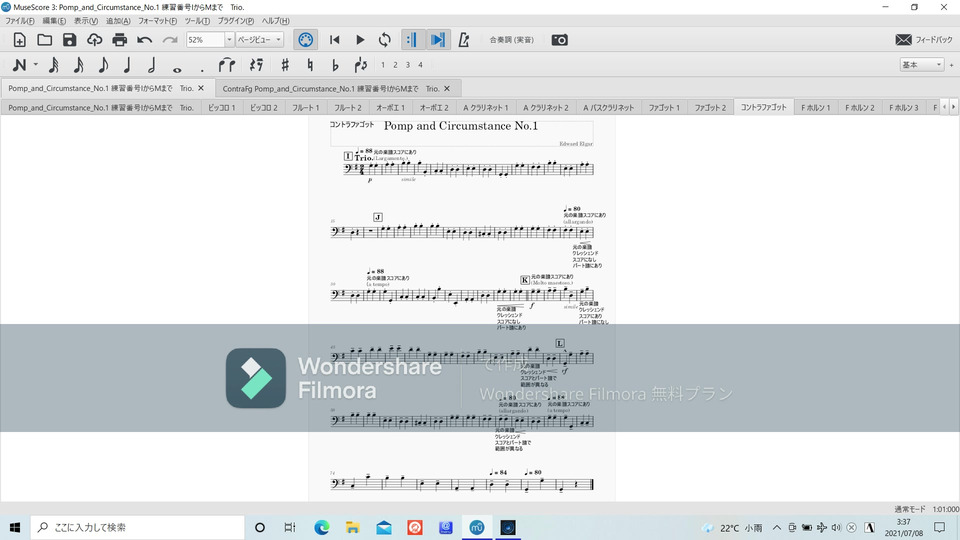Apply a sharp accidental
The height and width of the screenshot is (540, 960).
coord(285,65)
